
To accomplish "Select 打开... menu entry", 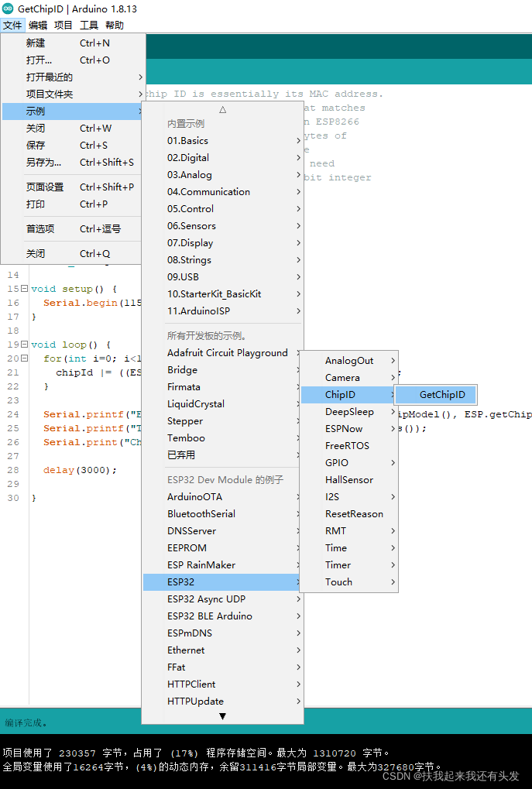I will [x=73, y=60].
